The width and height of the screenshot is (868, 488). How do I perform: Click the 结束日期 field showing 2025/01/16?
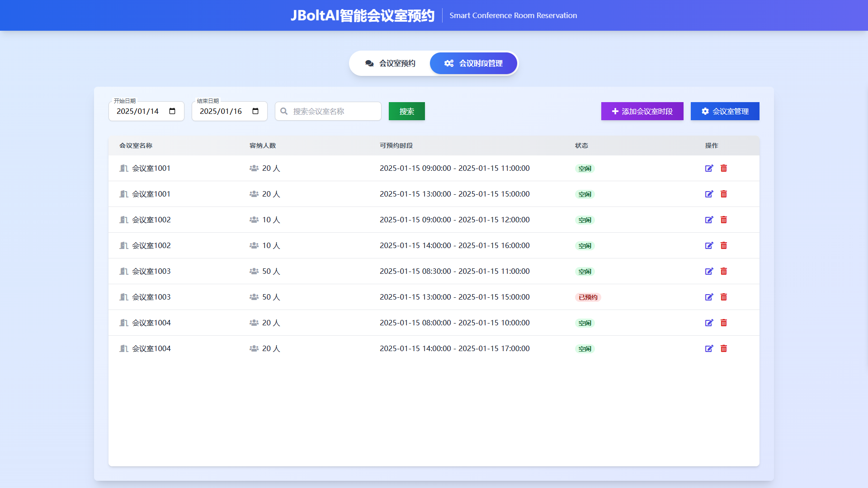pyautogui.click(x=230, y=111)
